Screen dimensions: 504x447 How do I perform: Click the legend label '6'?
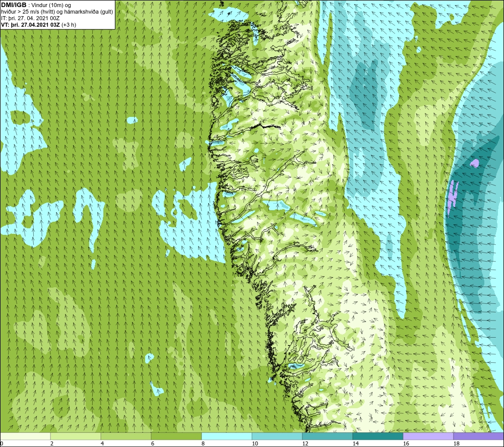coord(153,443)
